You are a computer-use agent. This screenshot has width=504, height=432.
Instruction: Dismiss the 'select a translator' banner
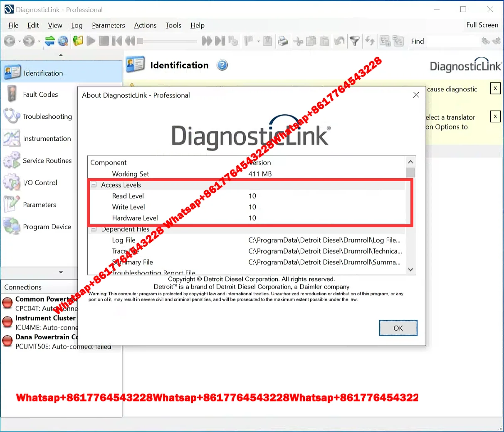pos(495,116)
